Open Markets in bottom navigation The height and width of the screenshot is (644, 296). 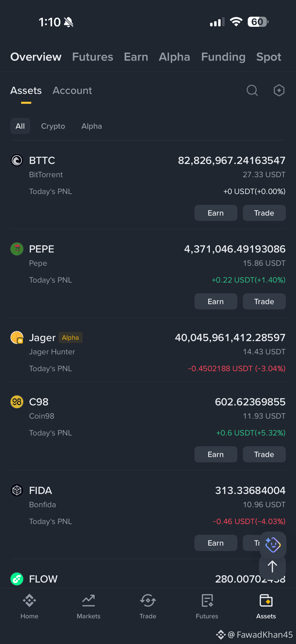point(88,606)
